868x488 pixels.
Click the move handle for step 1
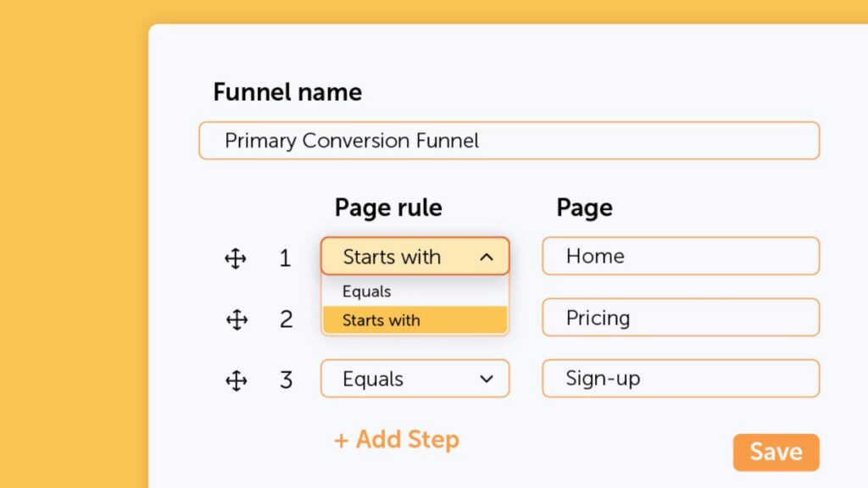(x=236, y=258)
